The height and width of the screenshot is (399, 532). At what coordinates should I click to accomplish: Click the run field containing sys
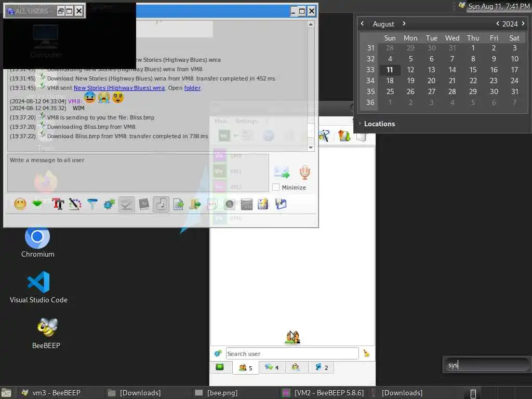coord(486,365)
